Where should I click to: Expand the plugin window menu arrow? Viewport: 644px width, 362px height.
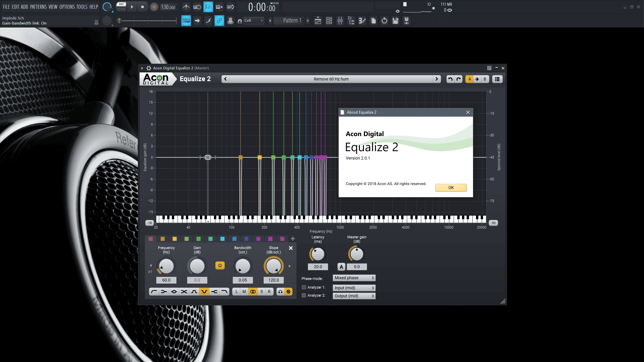[142, 68]
